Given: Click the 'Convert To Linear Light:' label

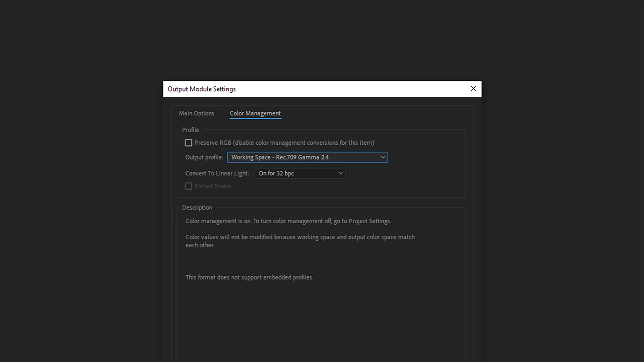Looking at the screenshot, I should click(217, 173).
